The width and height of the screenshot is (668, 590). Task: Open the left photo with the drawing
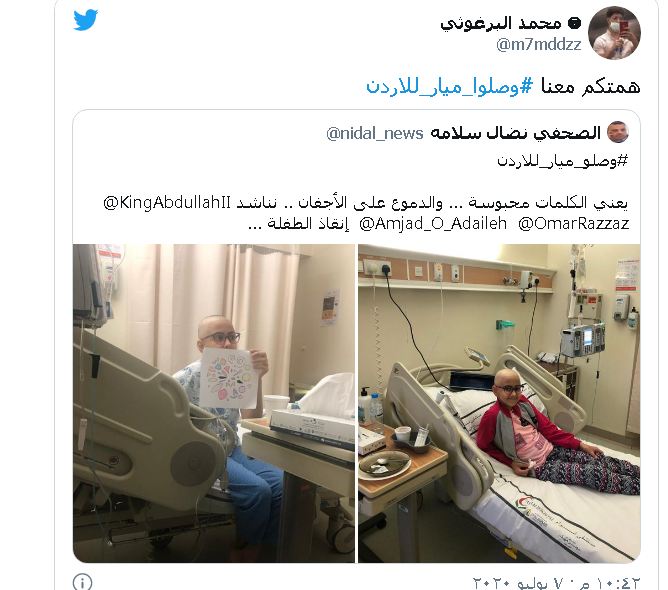point(213,403)
